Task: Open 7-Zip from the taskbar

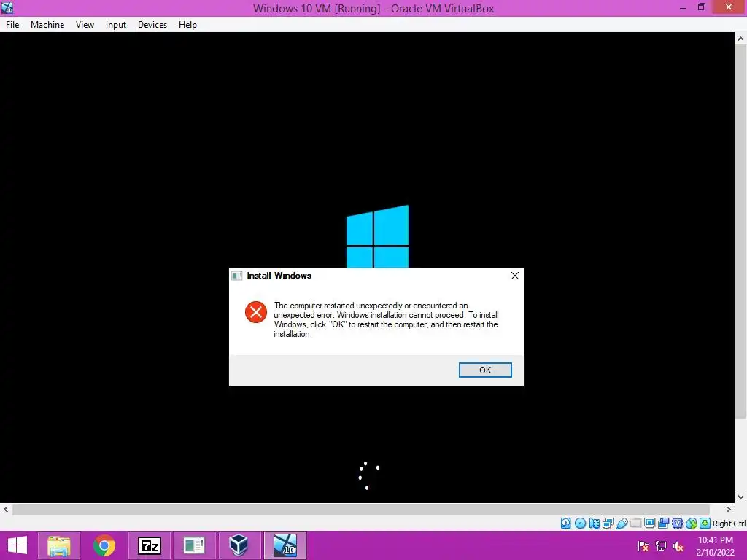Action: pyautogui.click(x=149, y=545)
